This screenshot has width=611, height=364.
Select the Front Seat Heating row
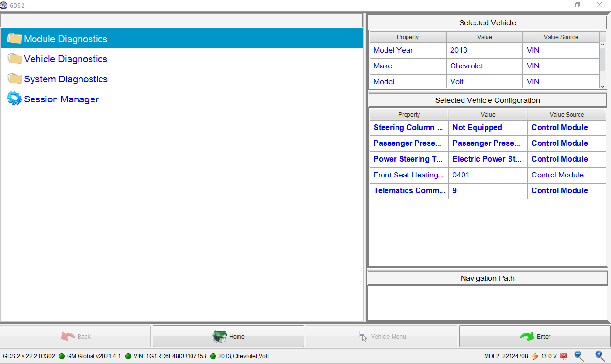(x=488, y=175)
